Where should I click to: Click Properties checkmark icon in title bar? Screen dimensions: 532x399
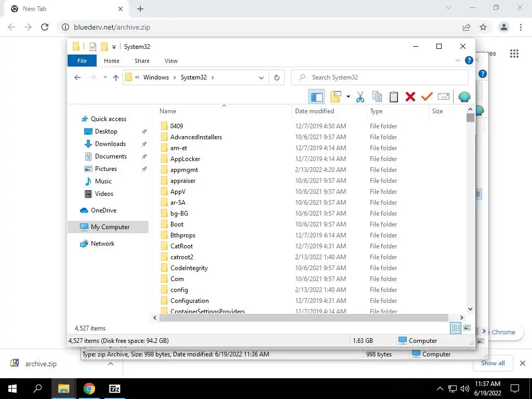[x=93, y=46]
